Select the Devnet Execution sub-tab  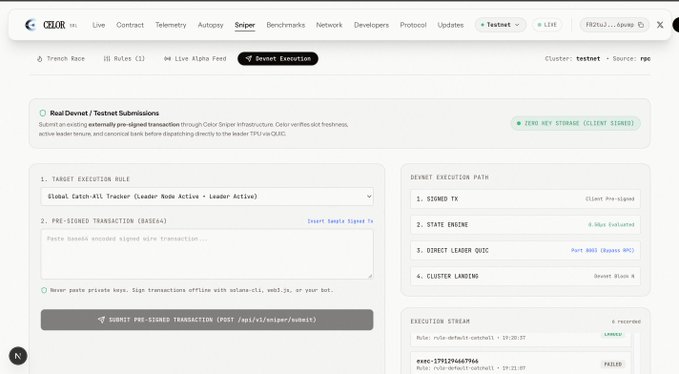pyautogui.click(x=278, y=58)
